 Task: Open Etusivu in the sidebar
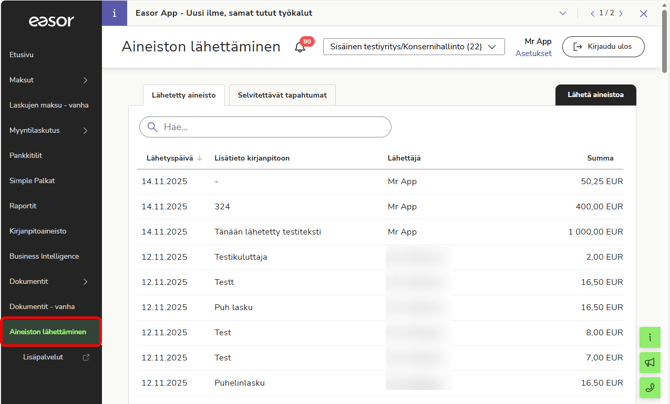[21, 55]
